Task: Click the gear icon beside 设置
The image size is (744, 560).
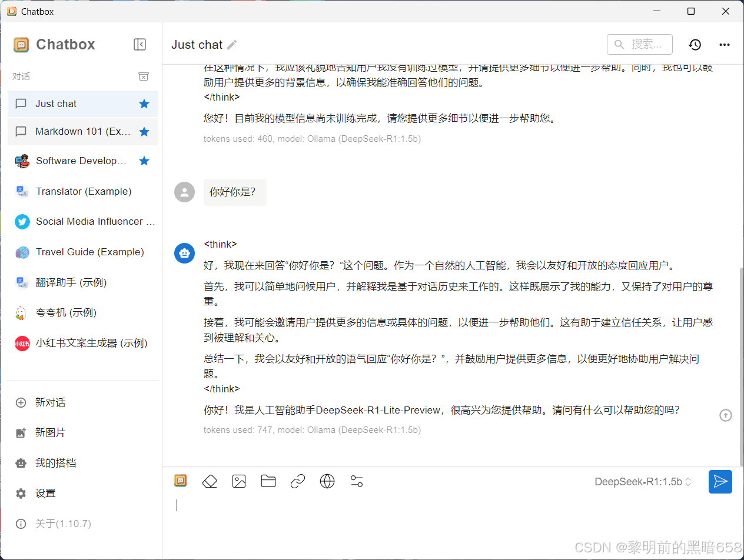Action: click(21, 494)
